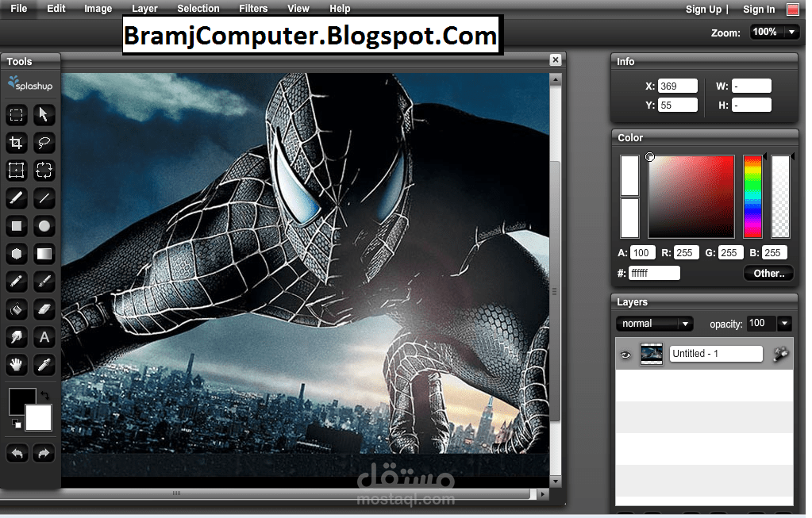This screenshot has height=518, width=812.
Task: Reset colors to default black and white
Action: 17,424
